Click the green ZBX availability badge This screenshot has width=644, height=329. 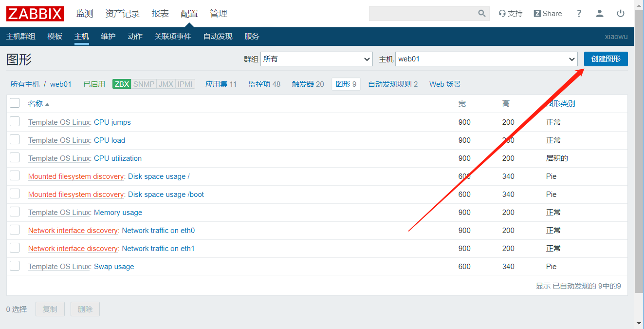point(122,84)
